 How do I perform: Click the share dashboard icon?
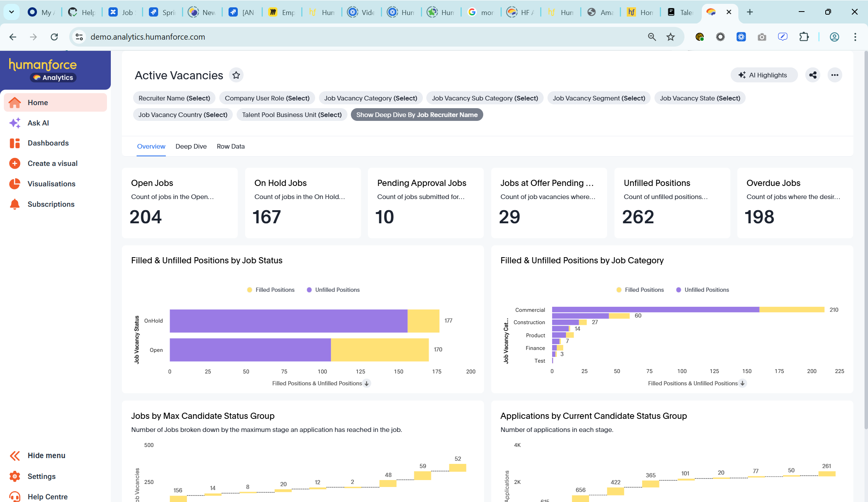coord(813,75)
